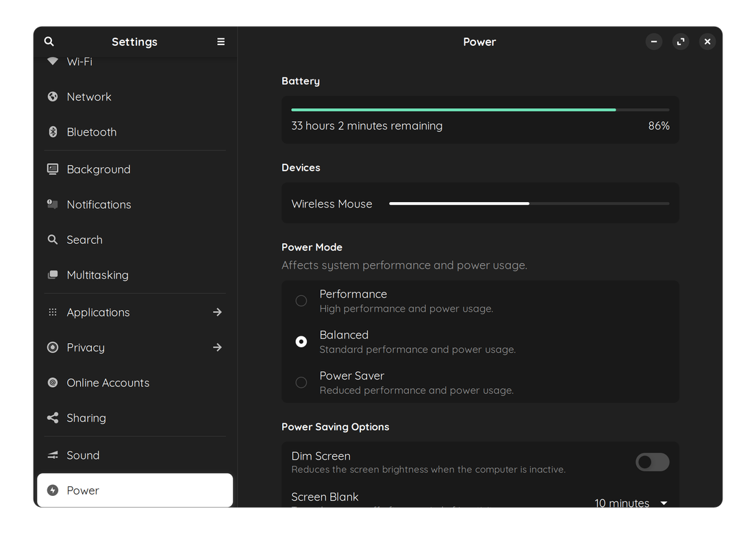Viewport: 756px width, 548px height.
Task: Open the Network settings panel
Action: pyautogui.click(x=135, y=97)
